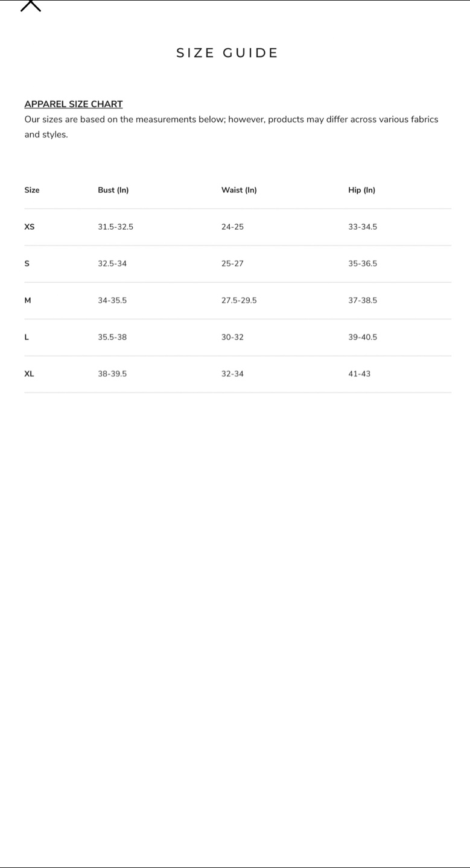Select the XL size row label
The width and height of the screenshot is (470, 868).
pyautogui.click(x=29, y=374)
